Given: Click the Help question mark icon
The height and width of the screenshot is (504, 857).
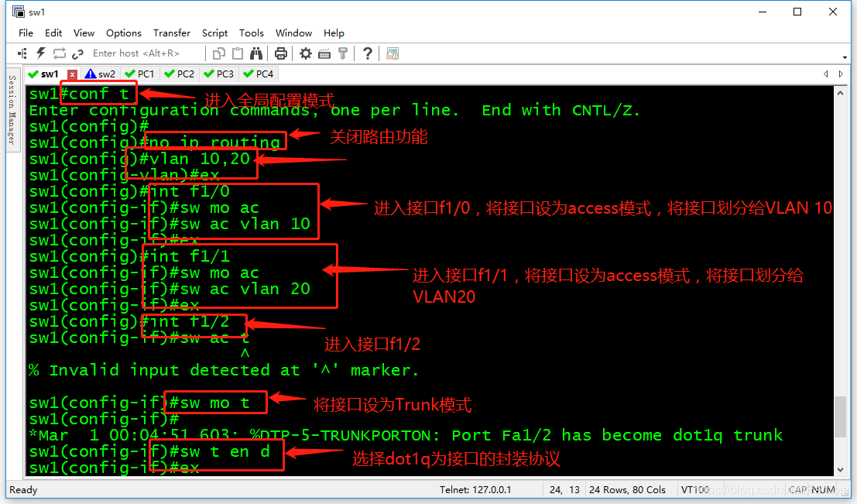Looking at the screenshot, I should (x=368, y=53).
